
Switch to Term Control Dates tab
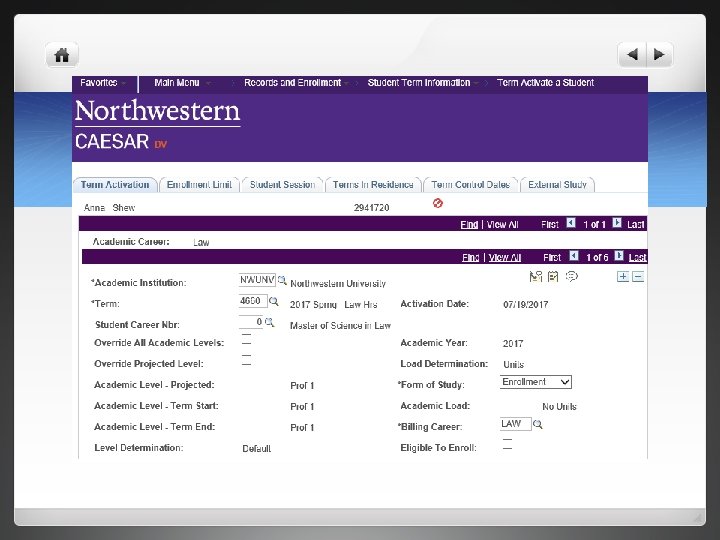[471, 185]
